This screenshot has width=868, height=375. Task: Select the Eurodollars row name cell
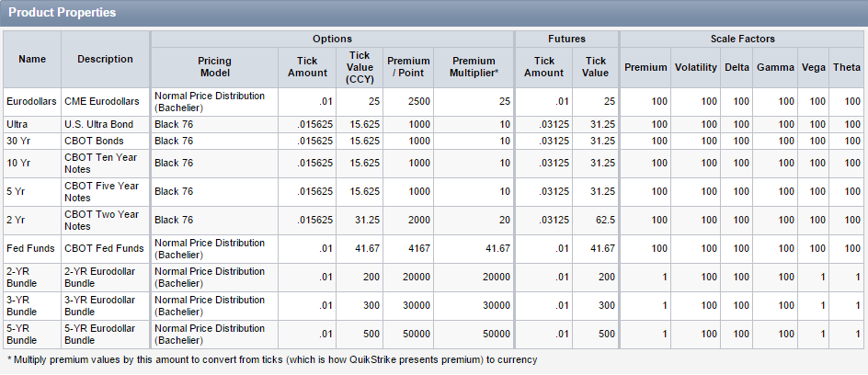(32, 102)
